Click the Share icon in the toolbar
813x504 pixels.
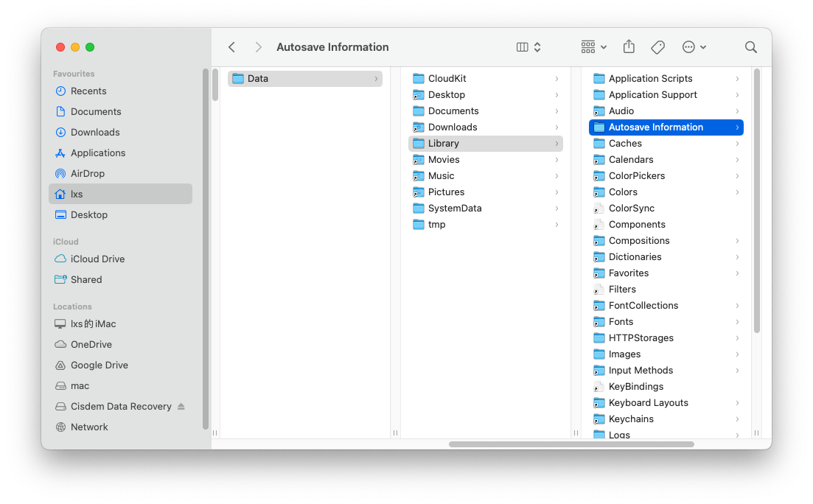[628, 46]
